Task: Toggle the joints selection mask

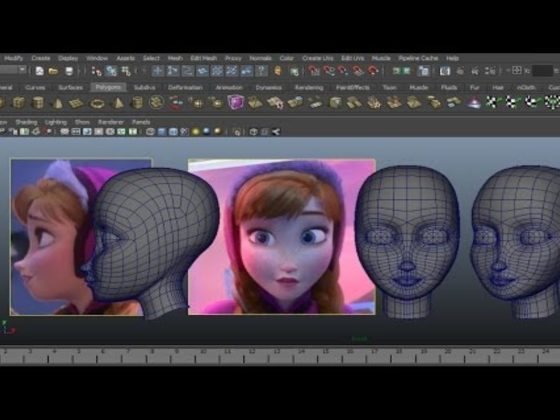Action: [x=172, y=71]
